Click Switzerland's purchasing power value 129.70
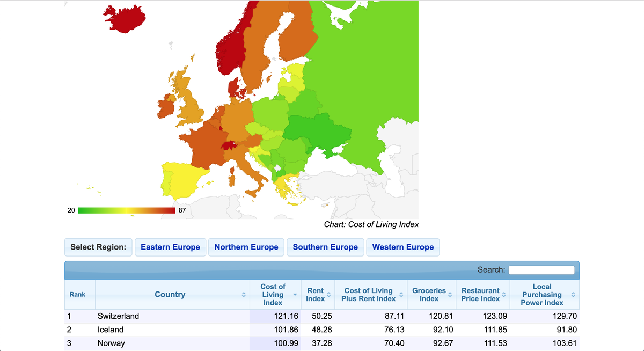The height and width of the screenshot is (351, 644). 565,316
